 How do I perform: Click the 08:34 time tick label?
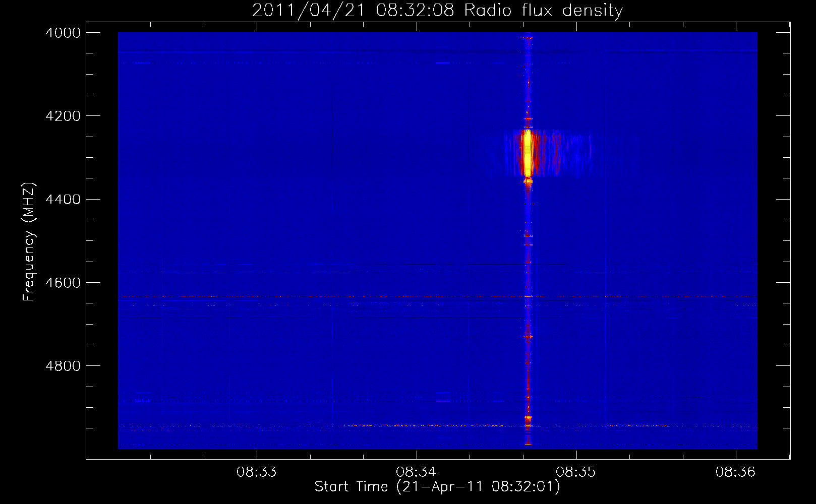click(416, 472)
